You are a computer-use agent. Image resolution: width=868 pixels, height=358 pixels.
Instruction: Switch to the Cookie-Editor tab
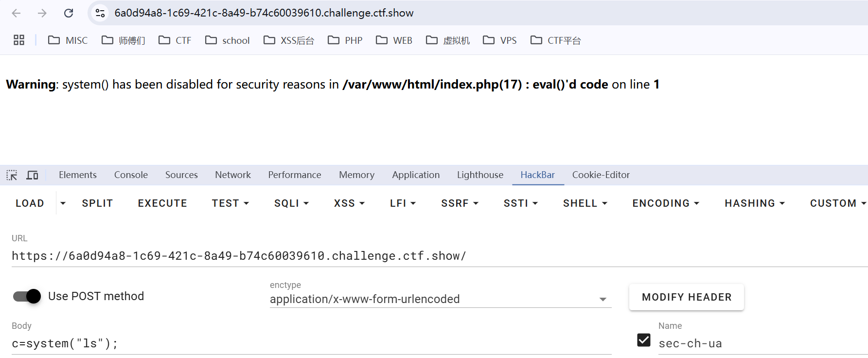click(601, 175)
